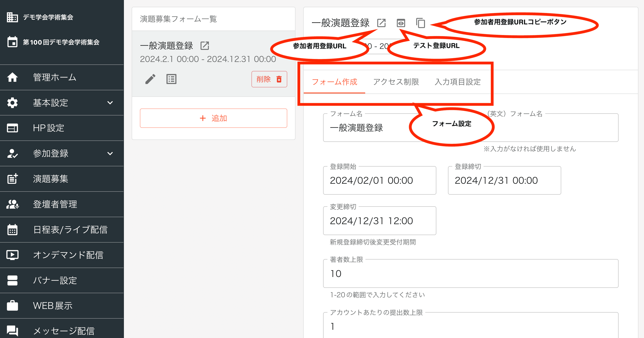The image size is (644, 338).
Task: Open メッセージ配信 in the sidebar
Action: click(x=62, y=329)
